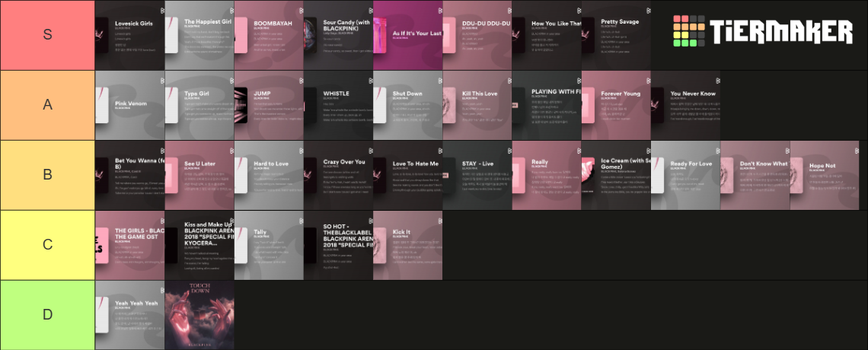Choose the You Never Know card
Image resolution: width=868 pixels, height=350 pixels.
(x=686, y=105)
